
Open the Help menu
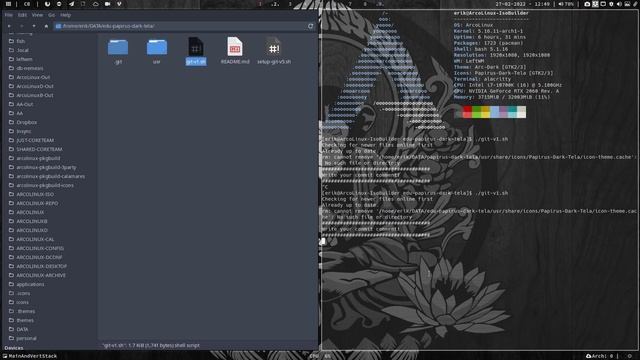pyautogui.click(x=65, y=15)
